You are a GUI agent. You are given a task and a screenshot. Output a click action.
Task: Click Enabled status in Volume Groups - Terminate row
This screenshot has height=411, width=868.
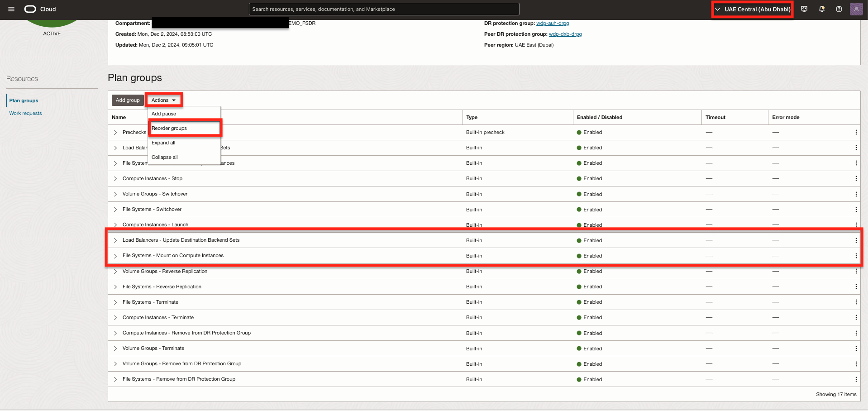pos(589,349)
